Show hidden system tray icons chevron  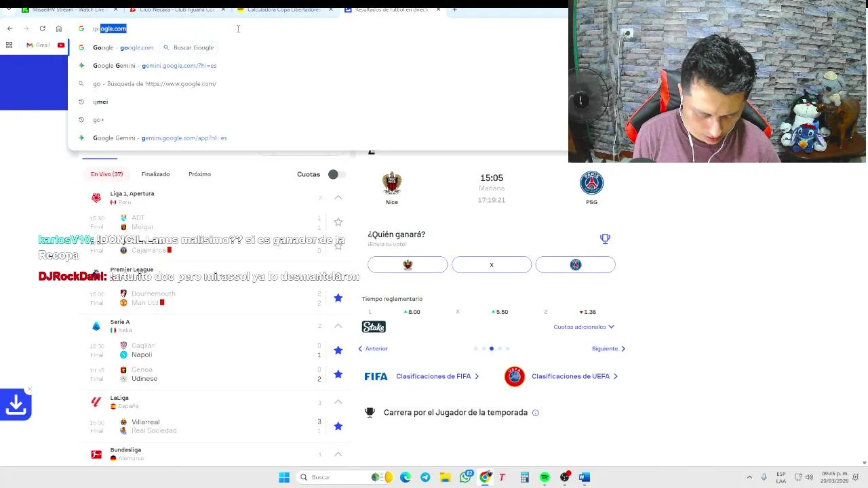click(749, 477)
